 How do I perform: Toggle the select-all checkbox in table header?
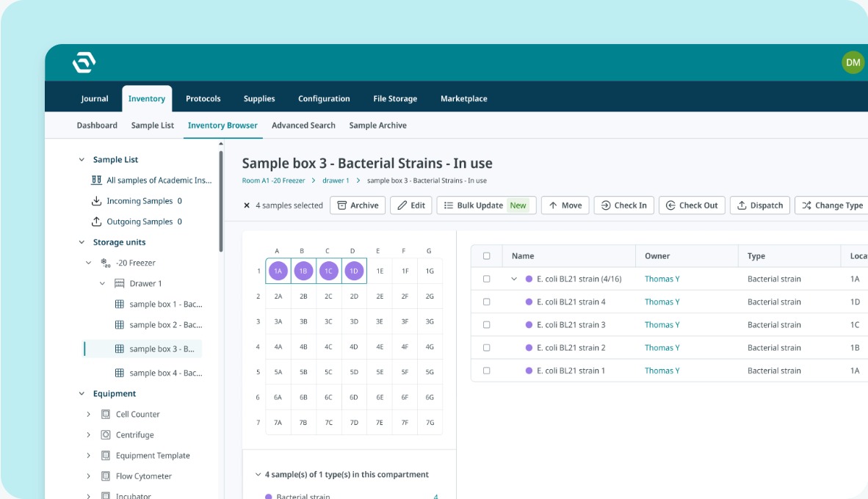click(x=487, y=256)
